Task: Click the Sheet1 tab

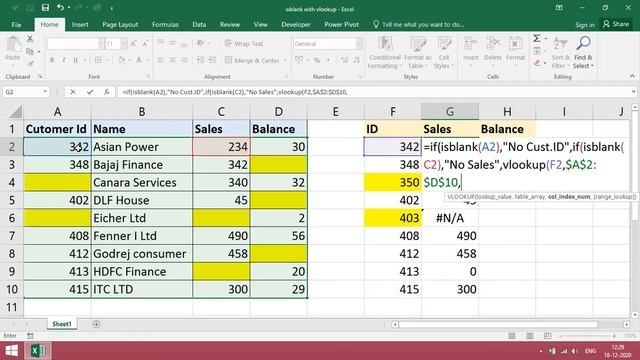Action: click(62, 324)
